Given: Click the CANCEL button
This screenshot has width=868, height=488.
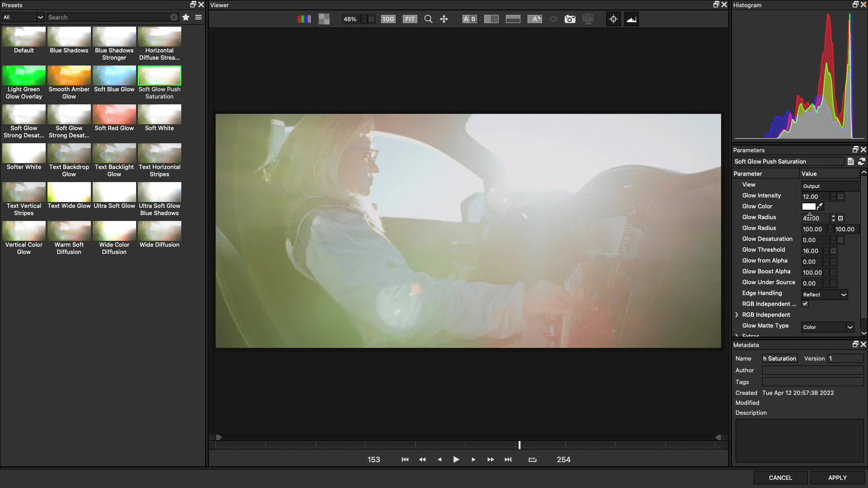Looking at the screenshot, I should [780, 478].
